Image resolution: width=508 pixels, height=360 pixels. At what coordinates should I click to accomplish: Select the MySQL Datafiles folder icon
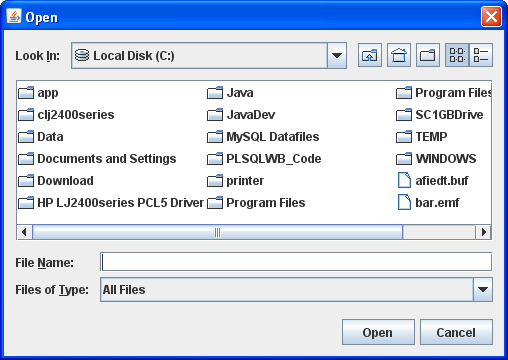(215, 137)
